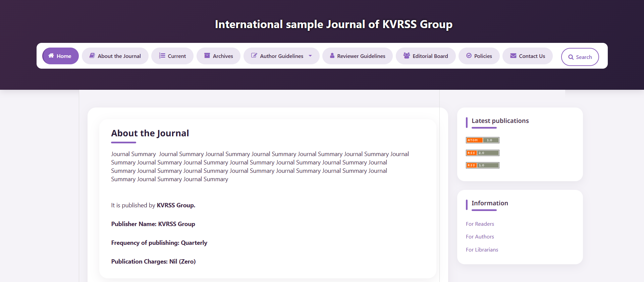Click the checkmark circle icon for Policies
The width and height of the screenshot is (644, 282).
point(469,56)
